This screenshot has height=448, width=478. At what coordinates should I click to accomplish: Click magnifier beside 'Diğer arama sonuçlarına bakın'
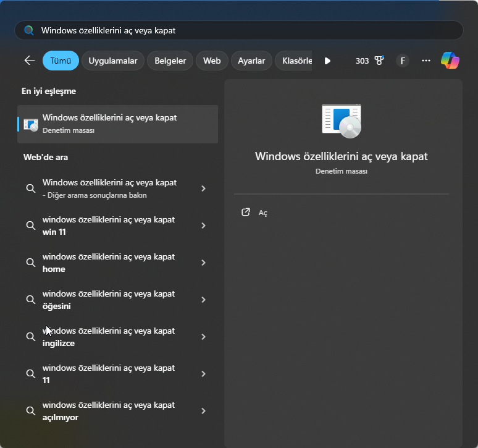[30, 188]
